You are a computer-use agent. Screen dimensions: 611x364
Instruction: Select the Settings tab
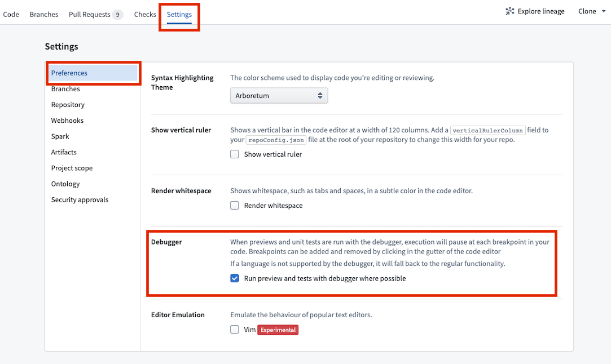coord(179,15)
